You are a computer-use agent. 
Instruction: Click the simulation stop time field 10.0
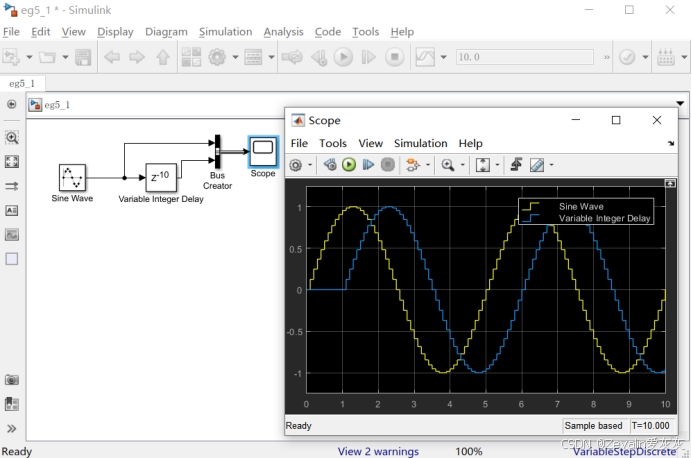(525, 57)
